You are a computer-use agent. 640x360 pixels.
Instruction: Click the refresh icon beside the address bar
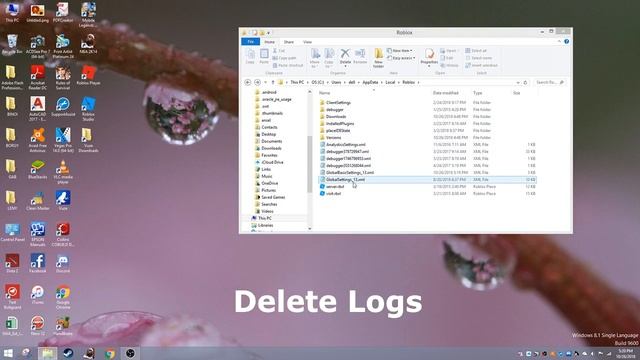[525, 82]
